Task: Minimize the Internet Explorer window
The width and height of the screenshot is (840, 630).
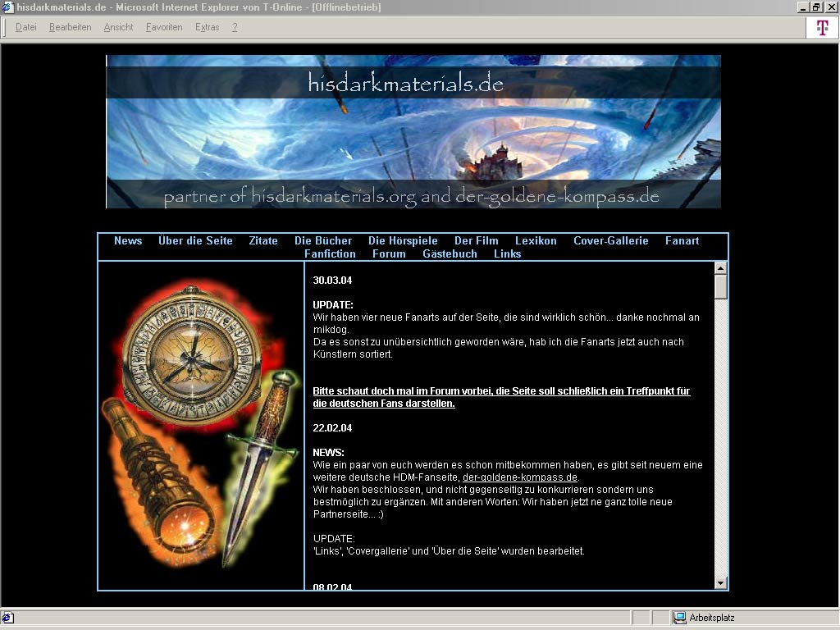Action: coord(803,7)
